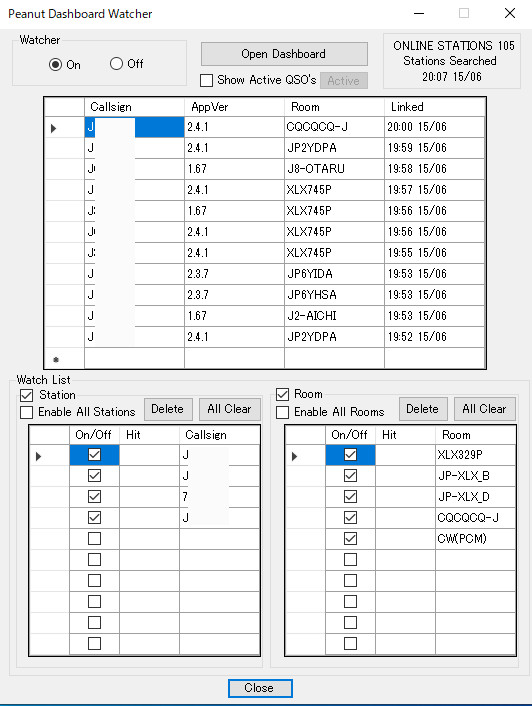
Task: Click the new-row asterisk marker in the main table
Action: 56,359
